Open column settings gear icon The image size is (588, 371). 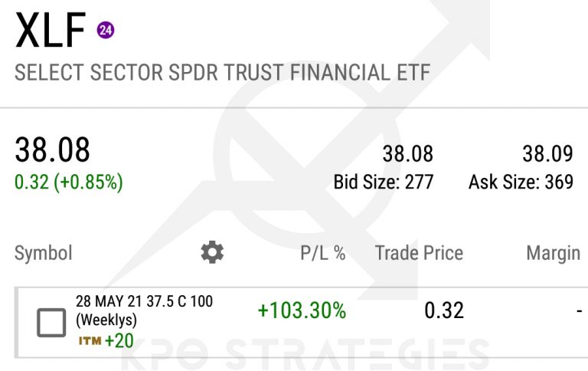point(212,252)
